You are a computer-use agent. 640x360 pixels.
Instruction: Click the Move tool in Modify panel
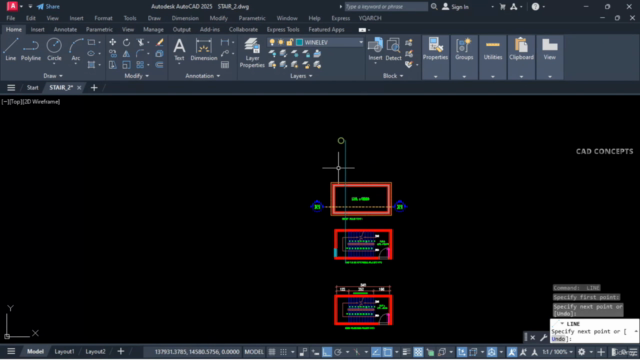coord(113,42)
